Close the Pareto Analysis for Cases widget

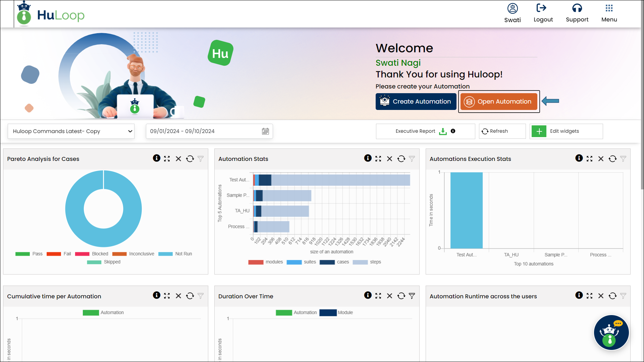[178, 159]
